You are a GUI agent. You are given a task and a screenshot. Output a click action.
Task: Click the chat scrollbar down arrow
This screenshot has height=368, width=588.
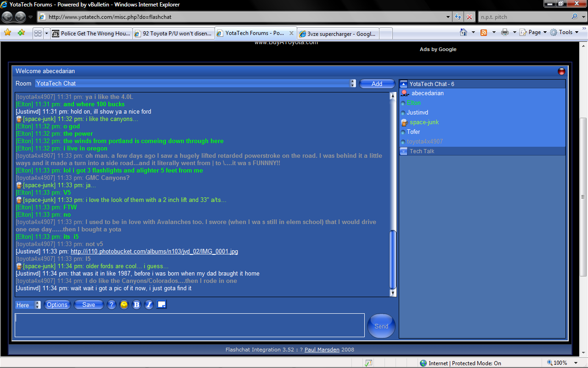click(x=393, y=293)
